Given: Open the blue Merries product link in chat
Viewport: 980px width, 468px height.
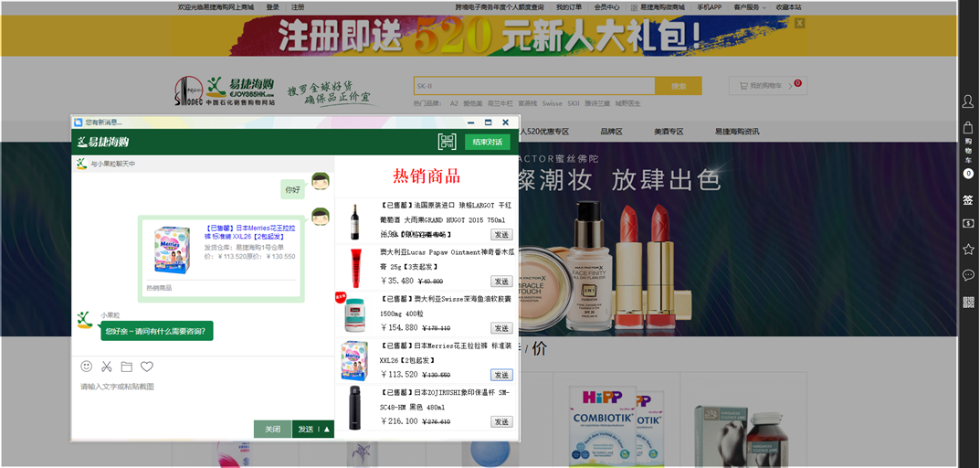Looking at the screenshot, I should 250,232.
